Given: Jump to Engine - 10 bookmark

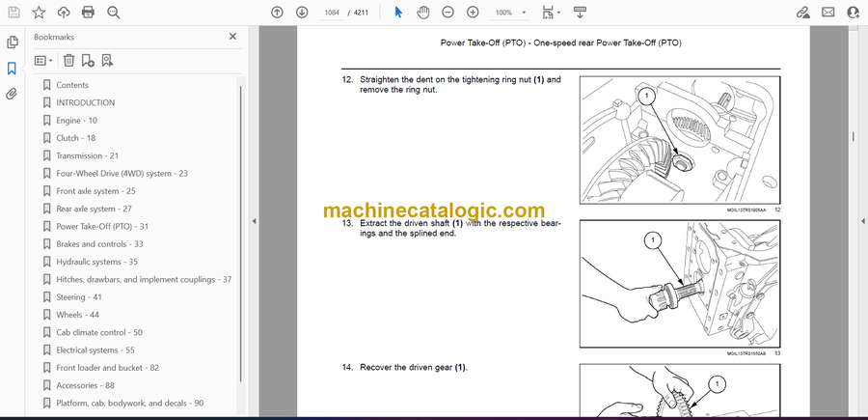Looking at the screenshot, I should point(76,121).
